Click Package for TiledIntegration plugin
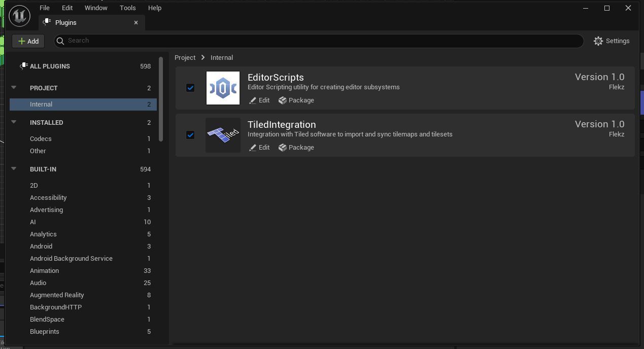644x349 pixels. 296,148
